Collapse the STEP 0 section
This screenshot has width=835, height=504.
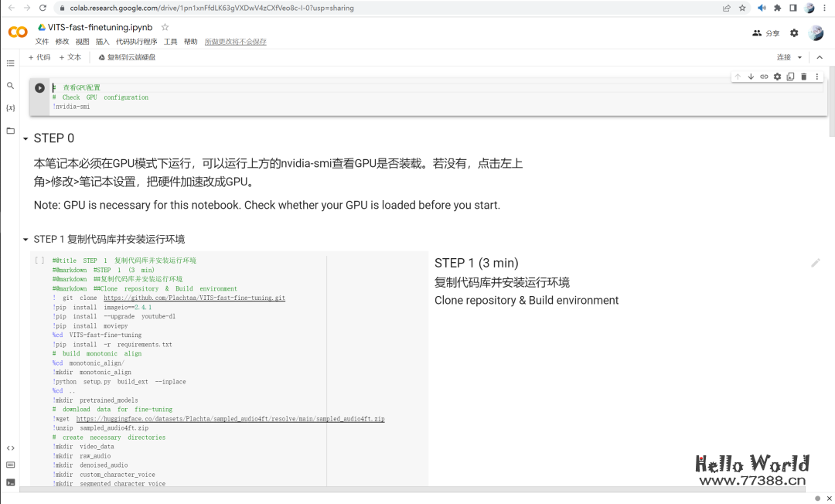click(x=27, y=138)
